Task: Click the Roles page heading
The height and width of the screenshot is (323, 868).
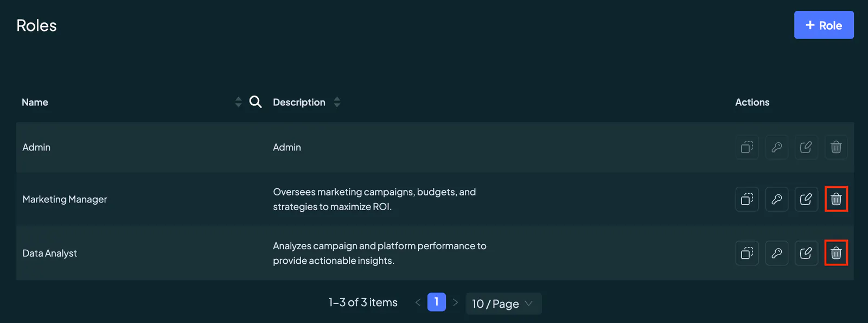Action: click(x=36, y=26)
